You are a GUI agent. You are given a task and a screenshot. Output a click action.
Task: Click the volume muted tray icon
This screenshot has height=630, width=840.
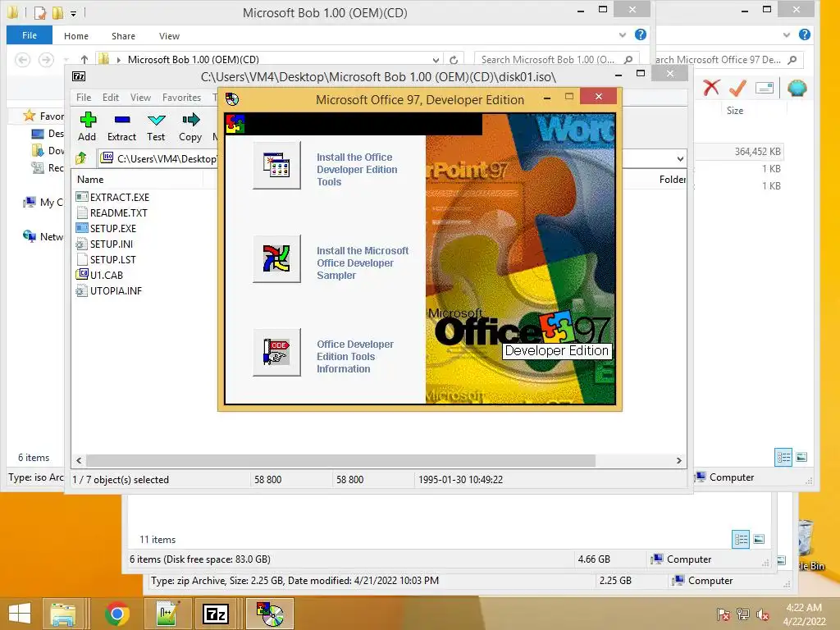pos(762,614)
